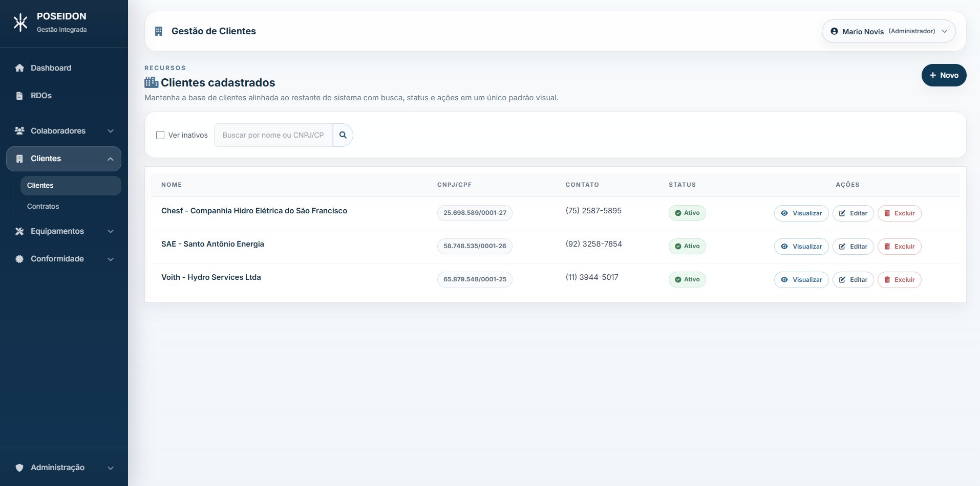Select the Clientes submenu item

(40, 185)
